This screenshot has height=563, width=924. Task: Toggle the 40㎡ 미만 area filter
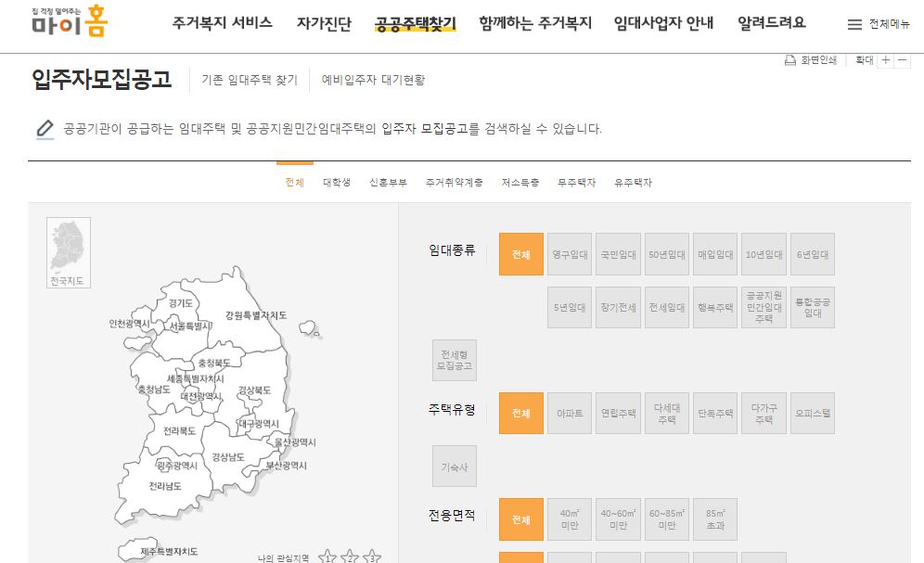coord(569,518)
